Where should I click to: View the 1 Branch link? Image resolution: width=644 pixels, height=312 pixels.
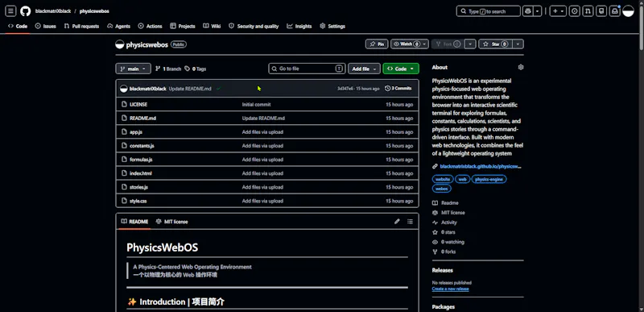[x=168, y=69]
